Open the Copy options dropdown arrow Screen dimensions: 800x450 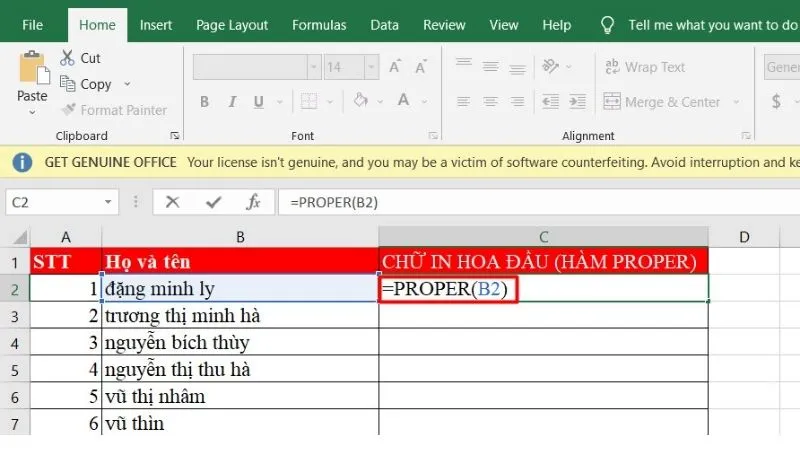coord(126,85)
